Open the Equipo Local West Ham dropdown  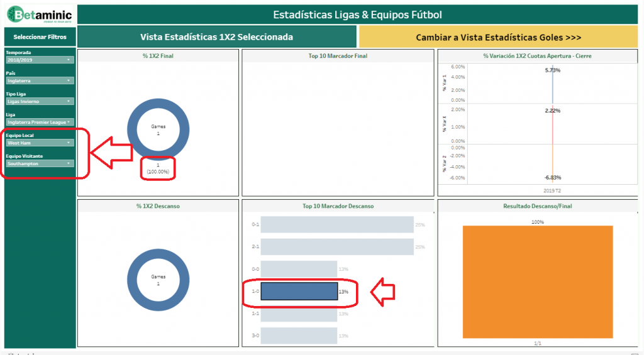[40, 143]
